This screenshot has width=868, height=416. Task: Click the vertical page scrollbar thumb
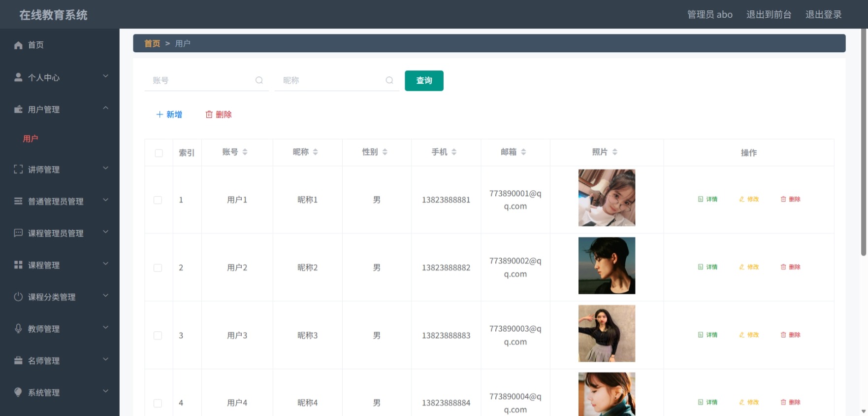point(864,143)
